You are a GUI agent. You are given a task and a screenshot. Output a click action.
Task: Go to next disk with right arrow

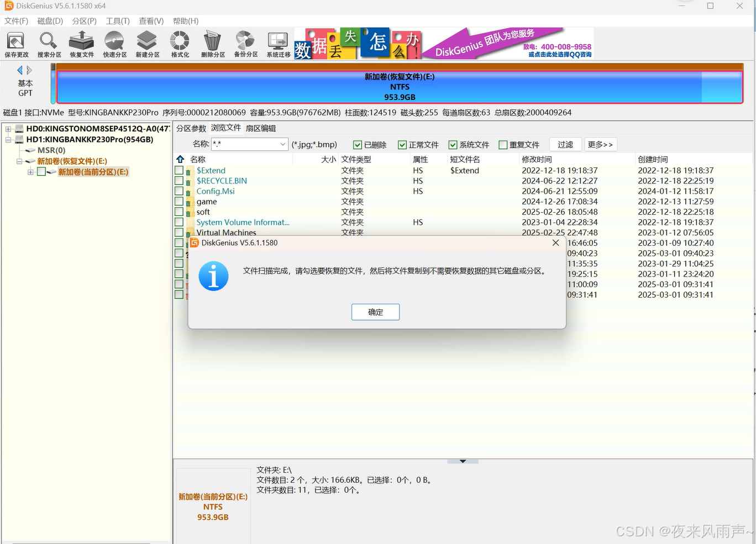29,70
